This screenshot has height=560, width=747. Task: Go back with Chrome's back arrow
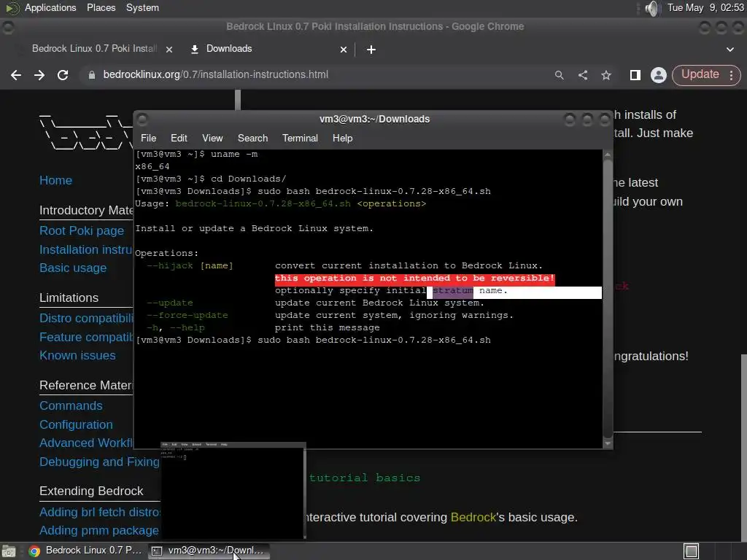pyautogui.click(x=16, y=75)
